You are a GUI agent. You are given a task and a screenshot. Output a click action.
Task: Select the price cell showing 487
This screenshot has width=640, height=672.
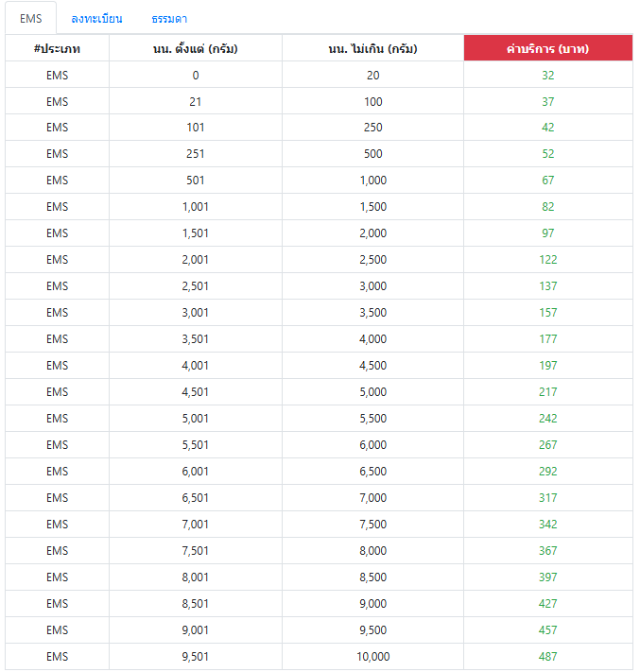pos(548,656)
